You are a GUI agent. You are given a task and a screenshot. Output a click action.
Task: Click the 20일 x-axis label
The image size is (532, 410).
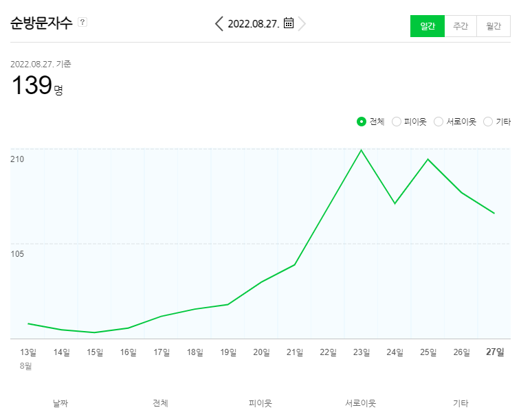click(261, 352)
